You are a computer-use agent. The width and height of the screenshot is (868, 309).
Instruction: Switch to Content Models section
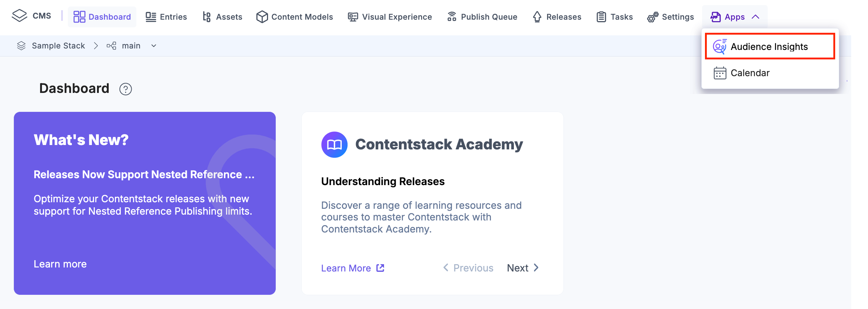tap(295, 17)
